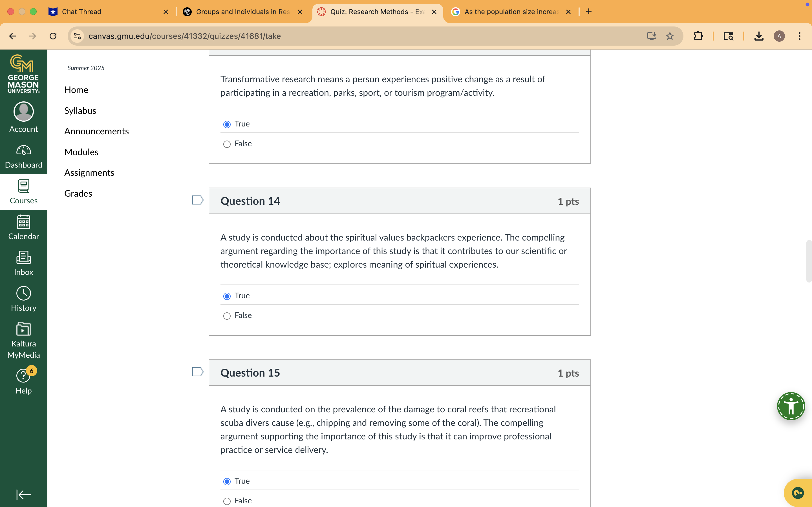Open the Syllabus page
This screenshot has height=507, width=812.
pos(80,110)
